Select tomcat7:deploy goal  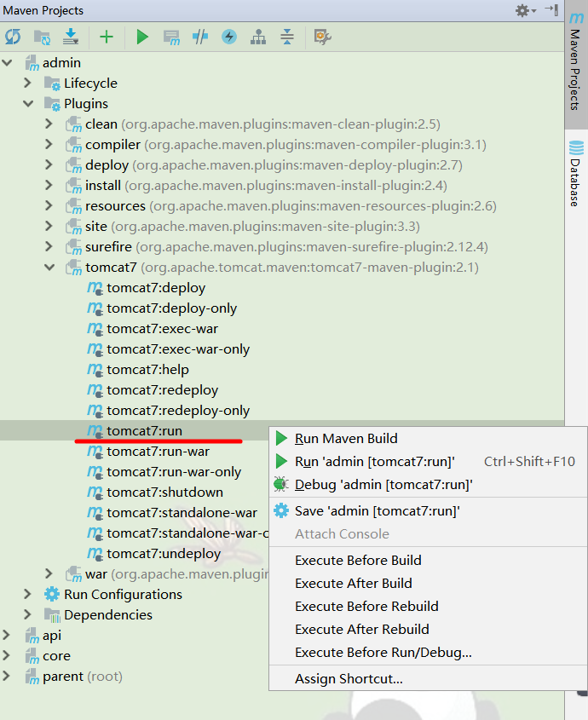(x=156, y=288)
